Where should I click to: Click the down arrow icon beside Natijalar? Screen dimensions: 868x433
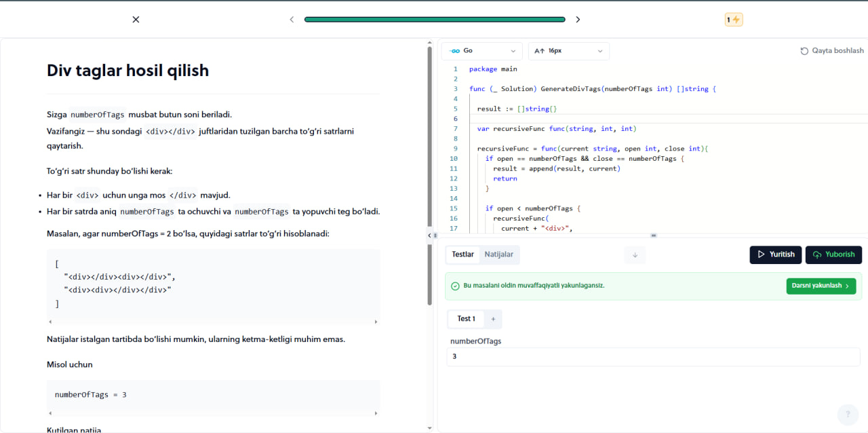click(635, 255)
